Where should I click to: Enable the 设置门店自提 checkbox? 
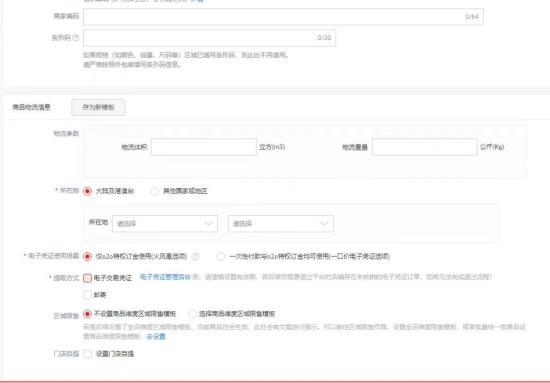coord(87,354)
